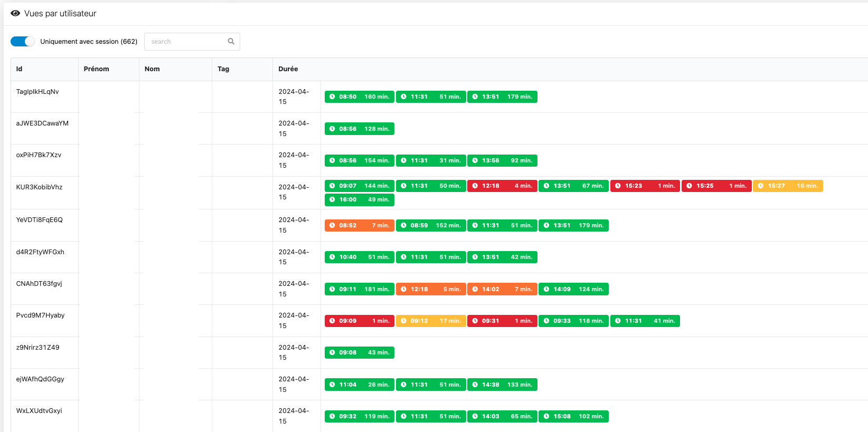
Task: Focus the search input field
Action: 185,42
